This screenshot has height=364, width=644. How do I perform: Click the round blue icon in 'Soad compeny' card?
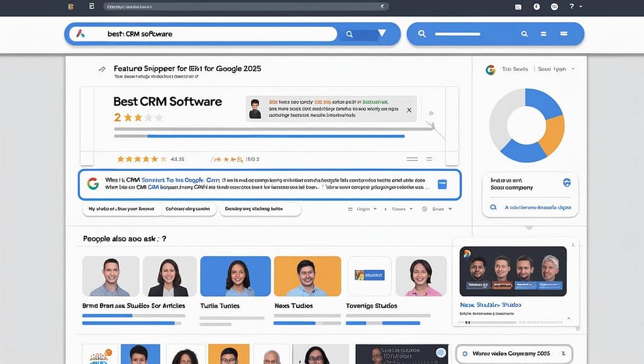pos(567,182)
